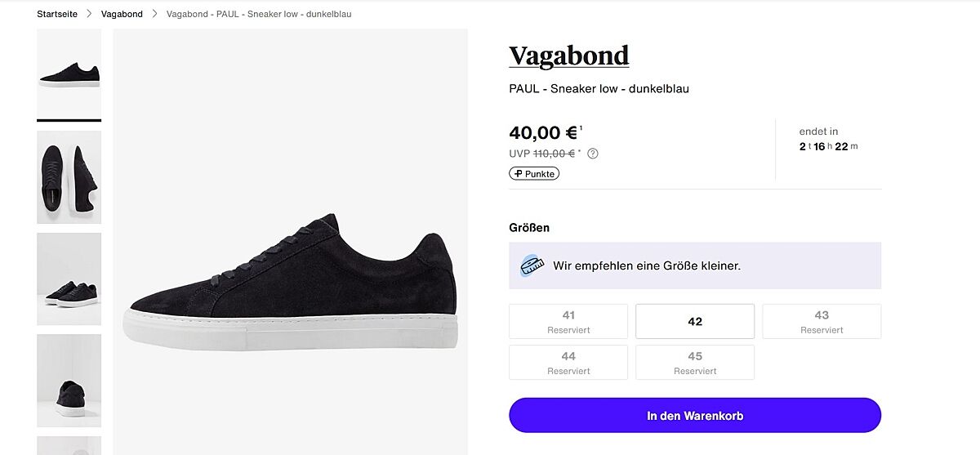This screenshot has width=980, height=455.
Task: Click the UVP info question mark icon
Action: coord(593,154)
